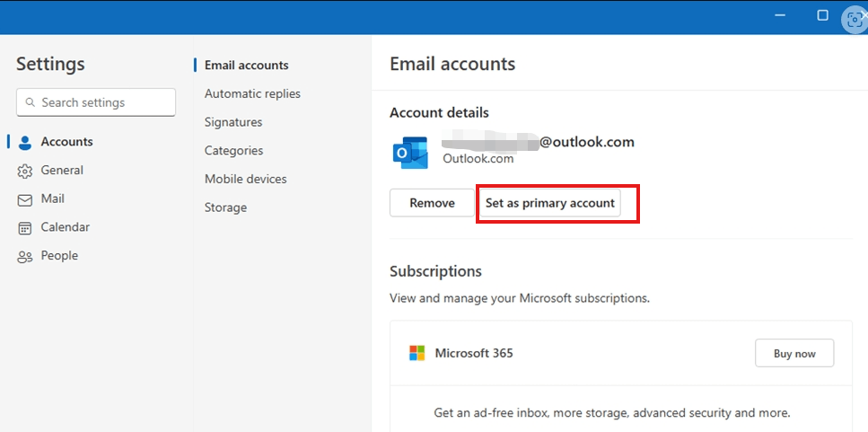The width and height of the screenshot is (868, 432).
Task: Click the People contacts icon
Action: (25, 257)
